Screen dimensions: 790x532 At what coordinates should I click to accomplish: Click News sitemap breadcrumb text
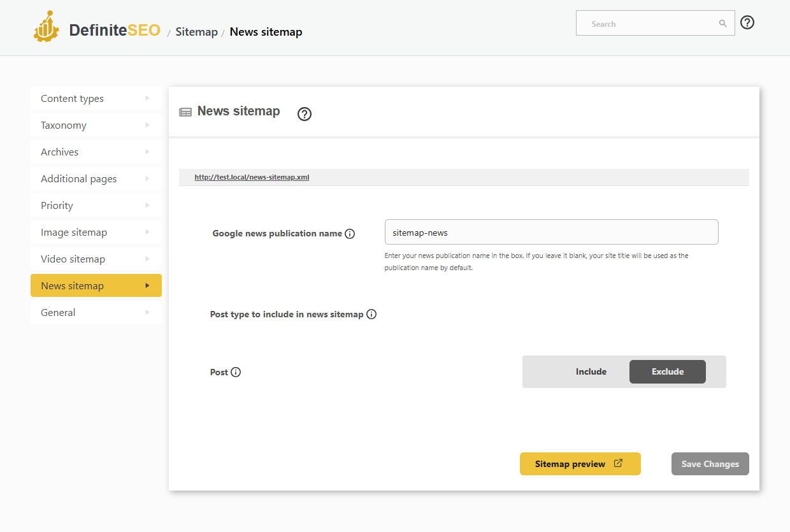[x=266, y=32]
